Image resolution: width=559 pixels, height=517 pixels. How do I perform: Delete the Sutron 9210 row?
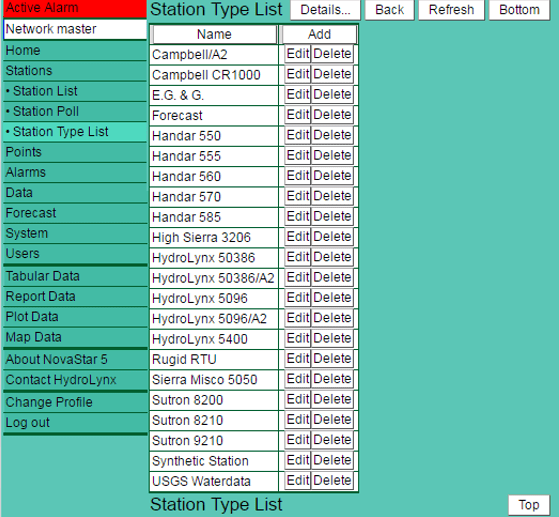click(332, 440)
